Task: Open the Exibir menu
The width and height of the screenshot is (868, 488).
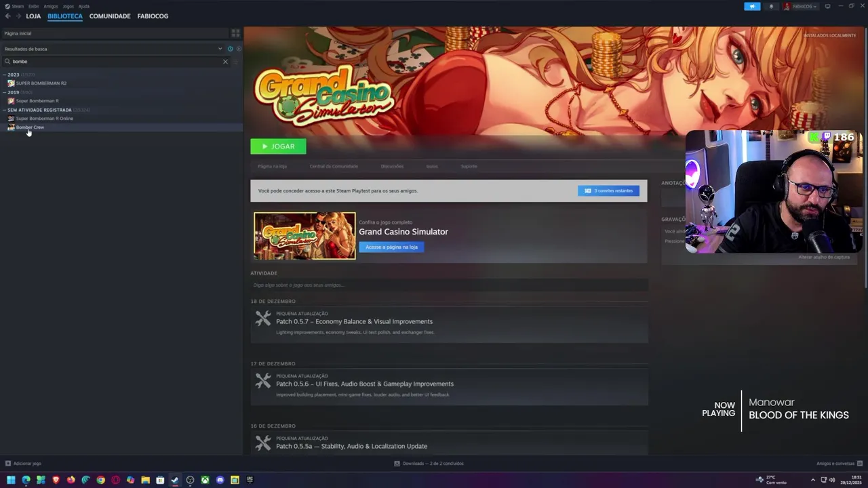Action: pyautogui.click(x=33, y=6)
